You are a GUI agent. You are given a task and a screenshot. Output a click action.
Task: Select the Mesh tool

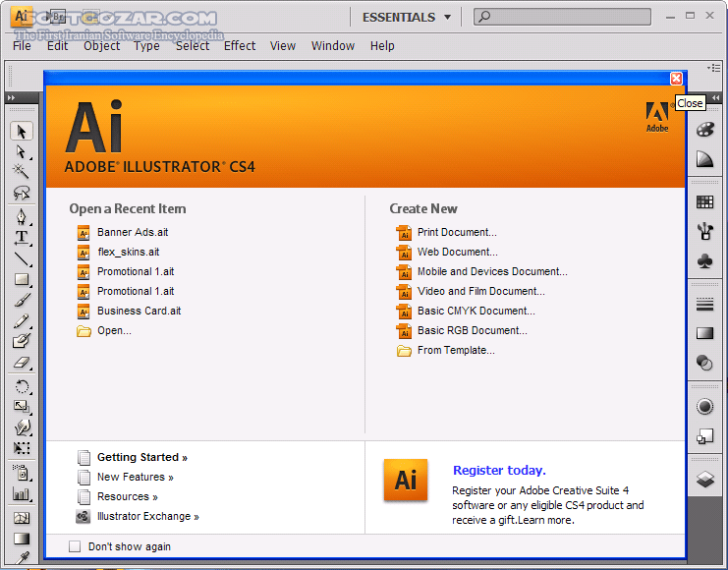pos(22,518)
